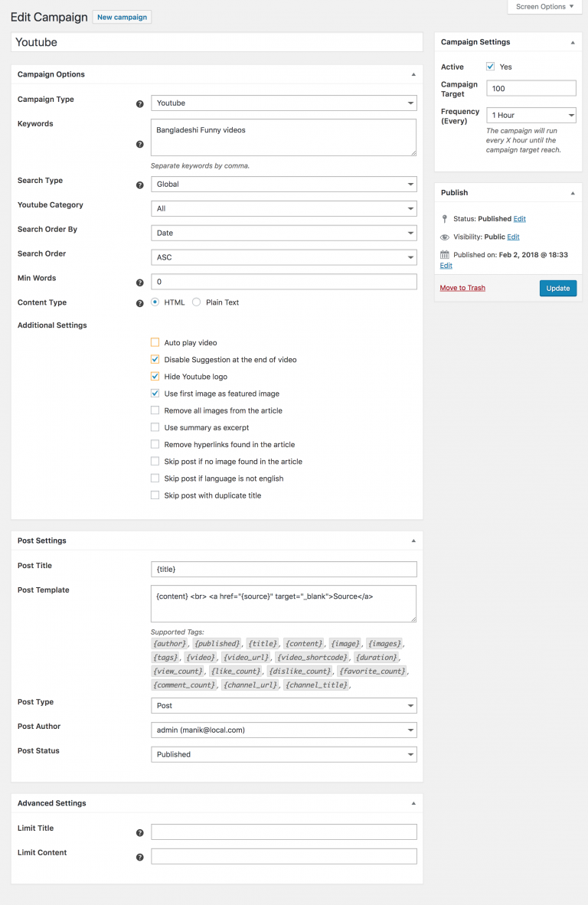
Task: Click the {video_shortcode} supported tag
Action: pyautogui.click(x=312, y=658)
